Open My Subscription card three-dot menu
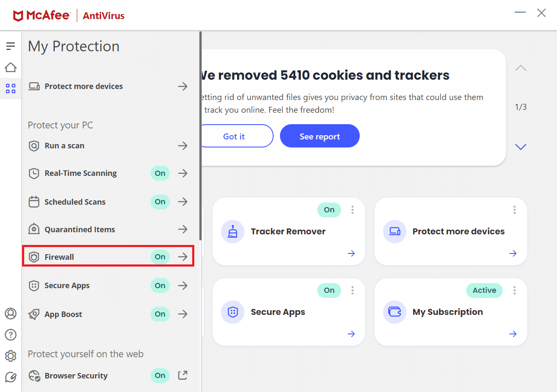 click(515, 290)
